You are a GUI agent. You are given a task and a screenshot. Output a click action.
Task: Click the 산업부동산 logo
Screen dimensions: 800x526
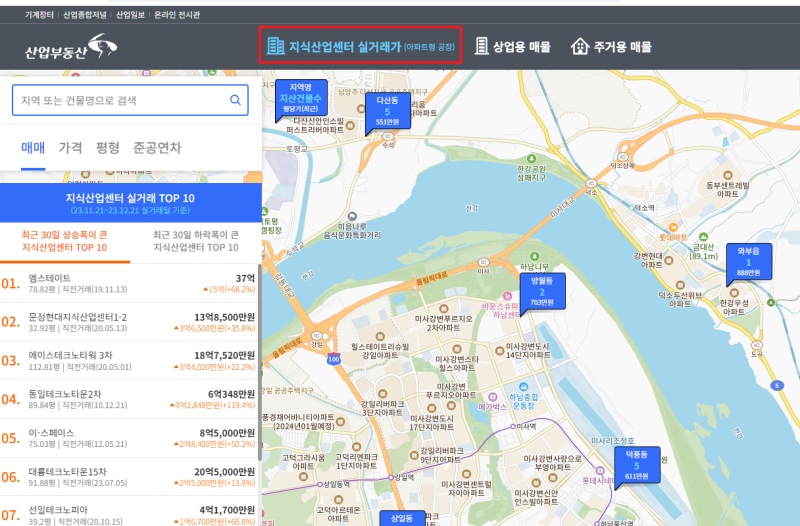coord(71,47)
